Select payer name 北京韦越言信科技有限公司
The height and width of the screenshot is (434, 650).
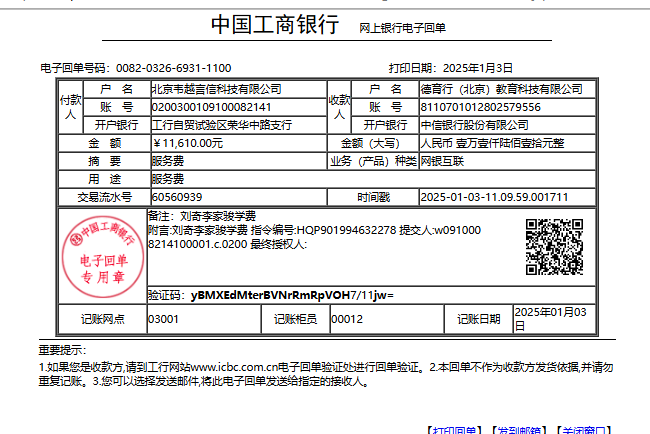click(x=216, y=89)
